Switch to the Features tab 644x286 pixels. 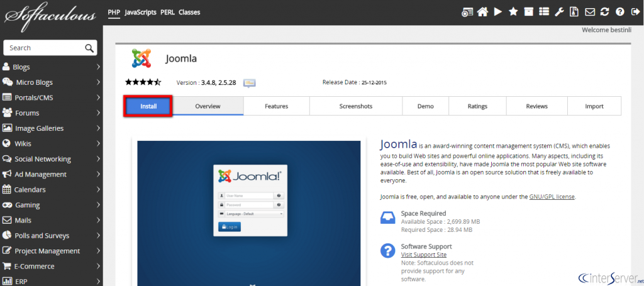coord(277,106)
